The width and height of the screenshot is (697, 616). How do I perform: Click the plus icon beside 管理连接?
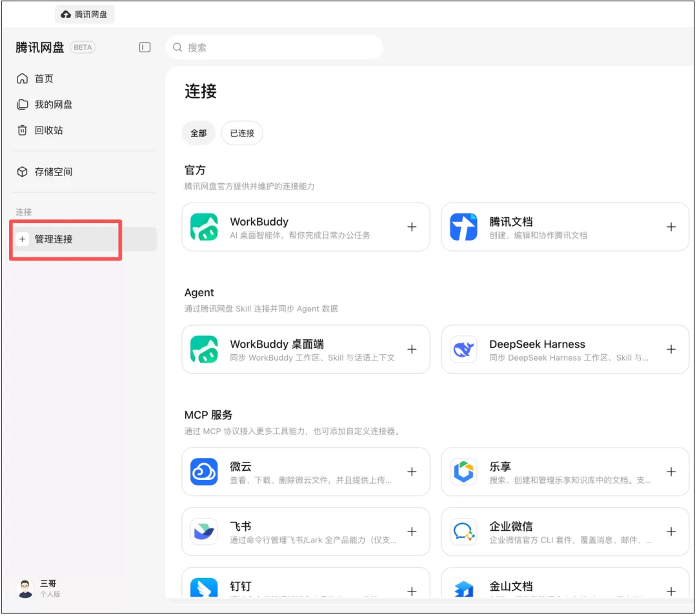(22, 239)
